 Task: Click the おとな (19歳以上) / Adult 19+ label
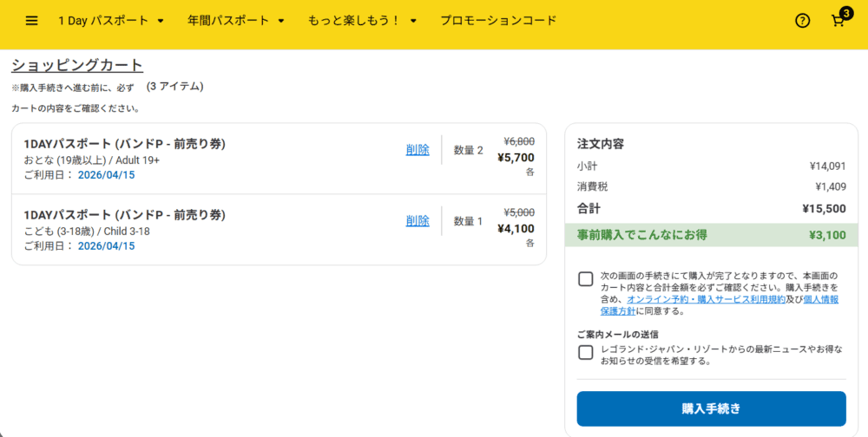click(x=92, y=160)
